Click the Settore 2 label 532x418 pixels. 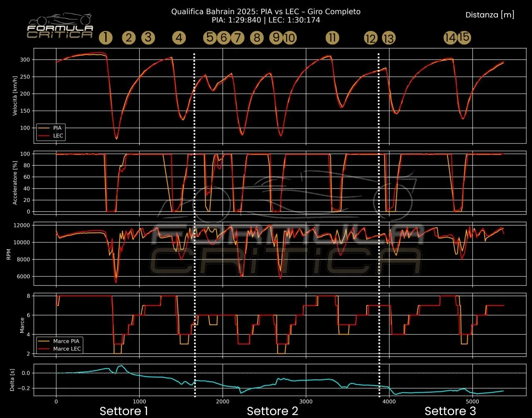pos(272,411)
